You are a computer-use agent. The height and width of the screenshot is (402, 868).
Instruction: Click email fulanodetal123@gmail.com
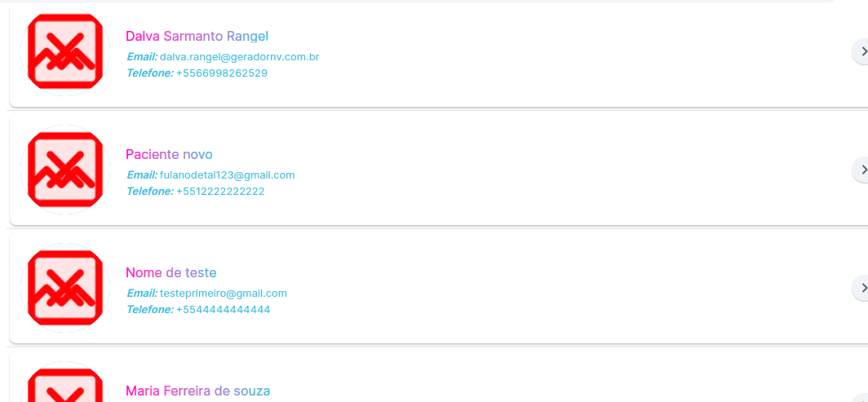point(228,175)
